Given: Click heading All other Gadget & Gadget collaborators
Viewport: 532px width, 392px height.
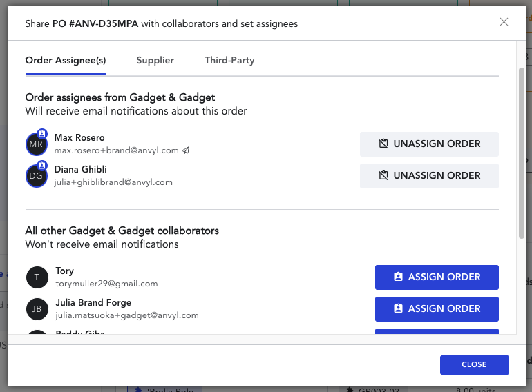Looking at the screenshot, I should pyautogui.click(x=122, y=231).
